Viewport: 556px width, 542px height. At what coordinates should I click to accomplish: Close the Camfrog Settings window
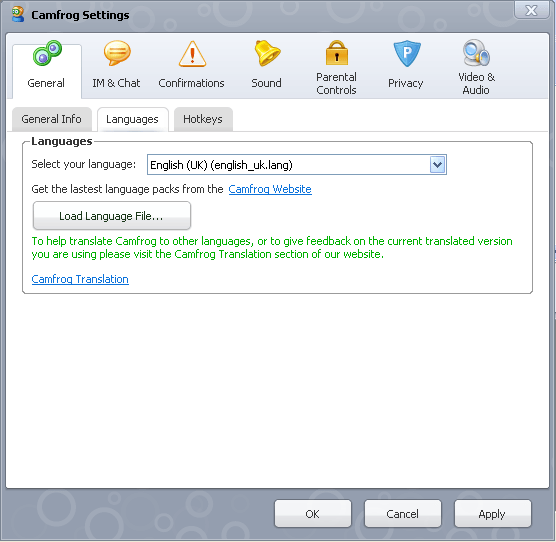pos(531,10)
